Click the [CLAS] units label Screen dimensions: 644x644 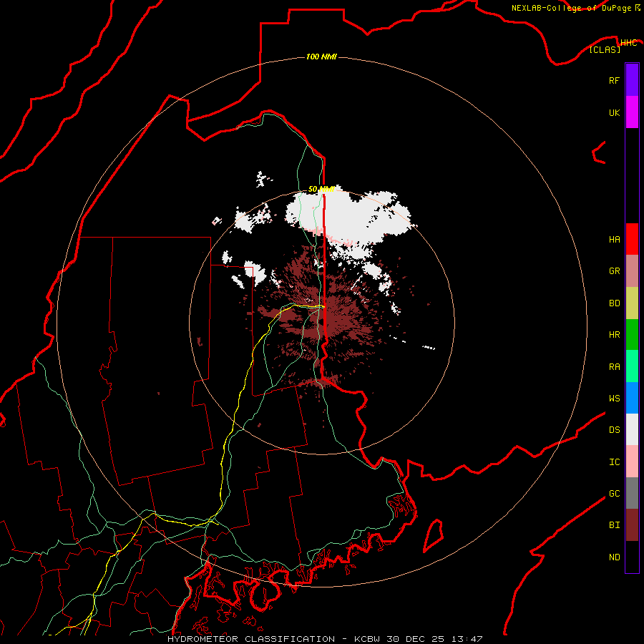coord(605,49)
